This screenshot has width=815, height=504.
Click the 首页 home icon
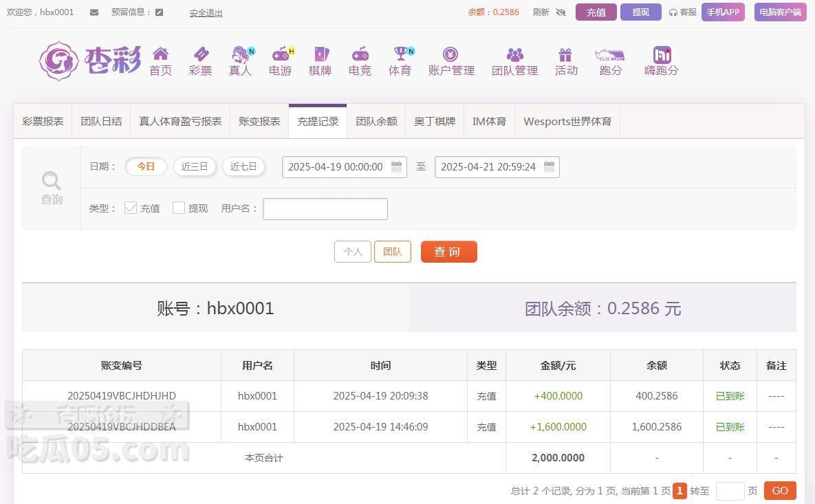pos(160,54)
